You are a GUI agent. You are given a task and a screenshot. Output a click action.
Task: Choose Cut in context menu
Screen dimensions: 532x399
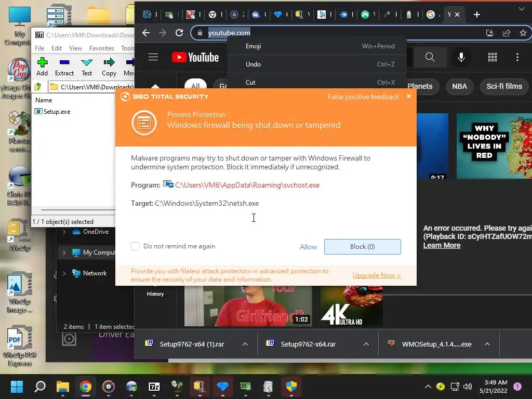tap(317, 83)
